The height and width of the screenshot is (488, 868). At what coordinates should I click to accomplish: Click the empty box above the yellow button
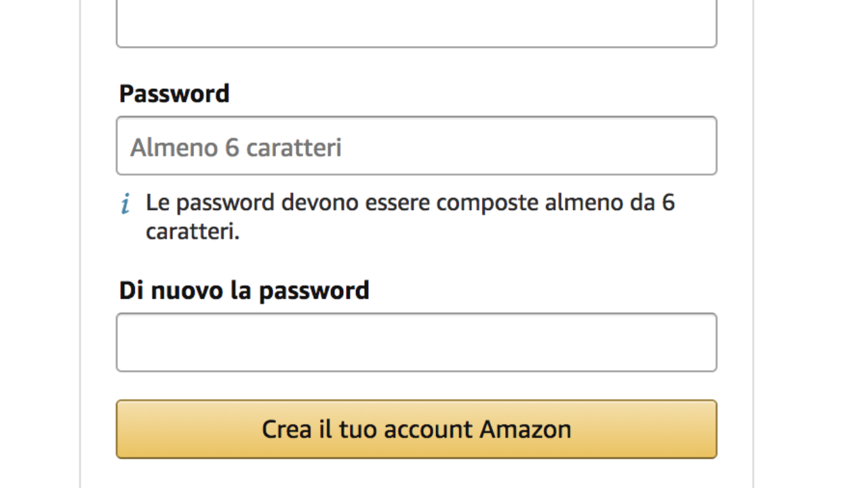pyautogui.click(x=416, y=342)
